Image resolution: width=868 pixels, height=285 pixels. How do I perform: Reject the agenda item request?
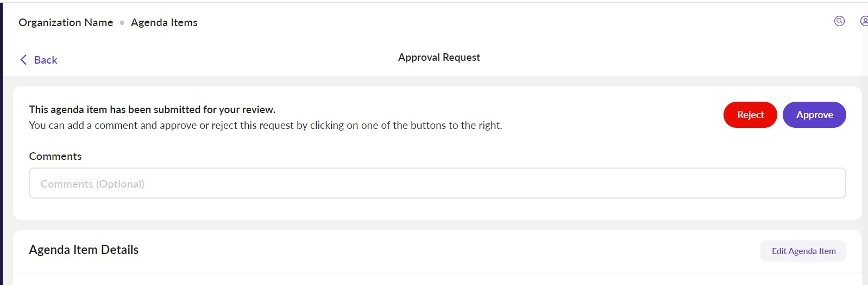coord(750,115)
